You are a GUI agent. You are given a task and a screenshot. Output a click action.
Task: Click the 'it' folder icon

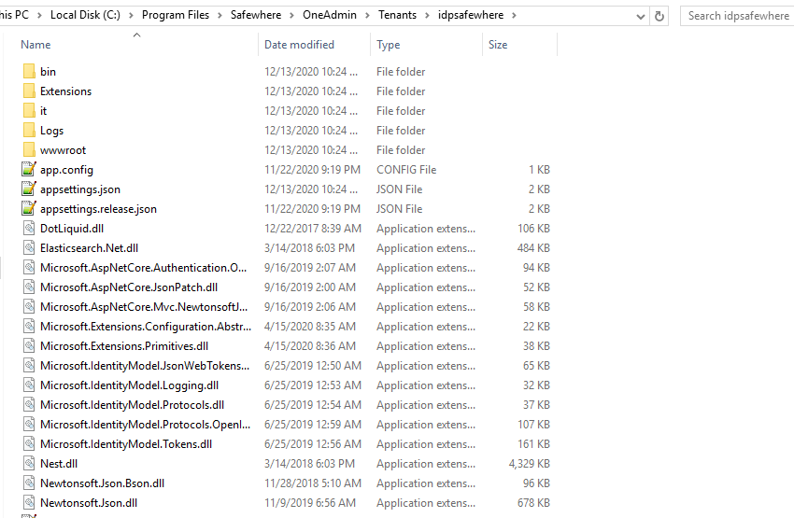pyautogui.click(x=29, y=111)
